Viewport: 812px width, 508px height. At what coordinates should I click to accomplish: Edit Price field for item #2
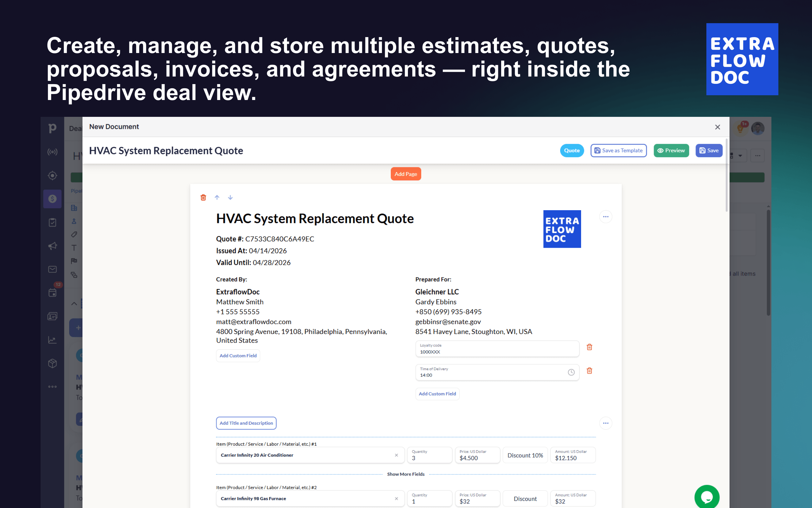pos(477,498)
